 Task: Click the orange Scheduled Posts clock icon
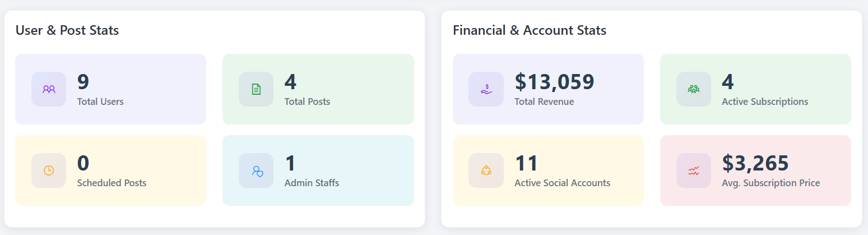[x=49, y=170]
